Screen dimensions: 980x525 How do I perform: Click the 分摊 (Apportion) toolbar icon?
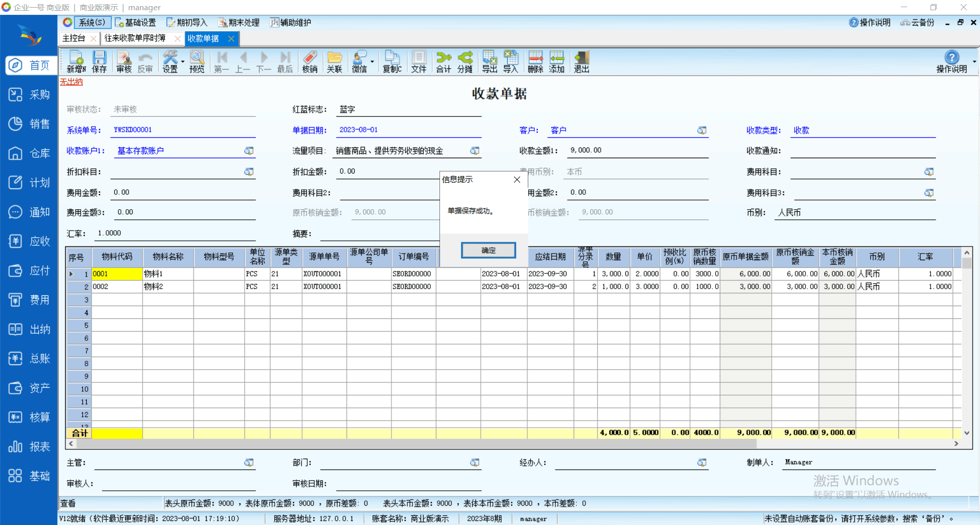click(x=465, y=62)
